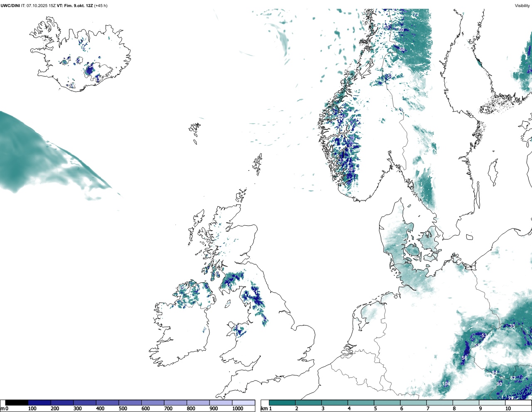This screenshot has height=412, width=532.
Task: Select the 3–4 km legend swatch
Action: (335, 402)
